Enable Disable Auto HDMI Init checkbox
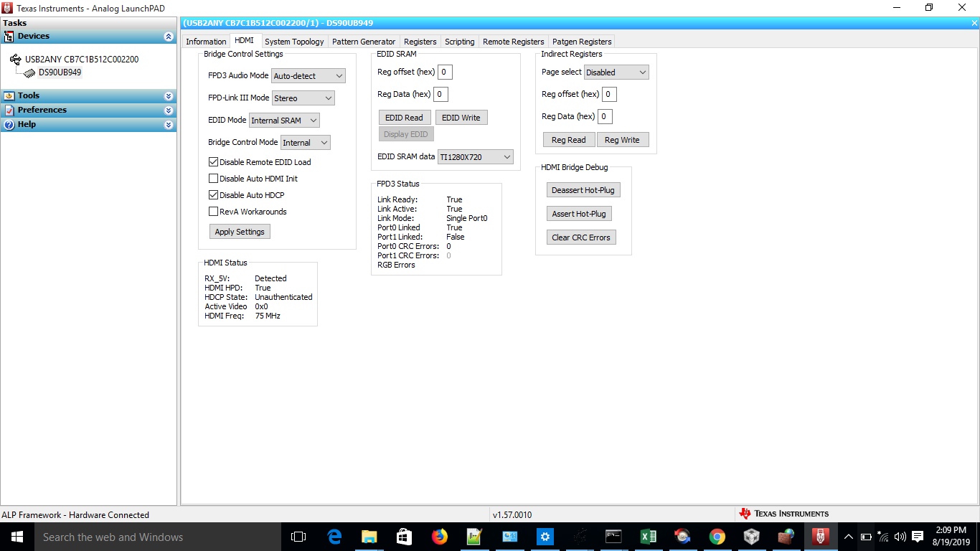980x551 pixels. 213,179
